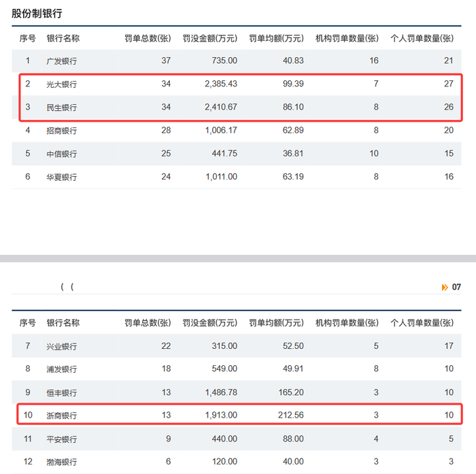Click the 62.89 average fine value
Viewport: 476px width, 474px height.
[x=293, y=131]
